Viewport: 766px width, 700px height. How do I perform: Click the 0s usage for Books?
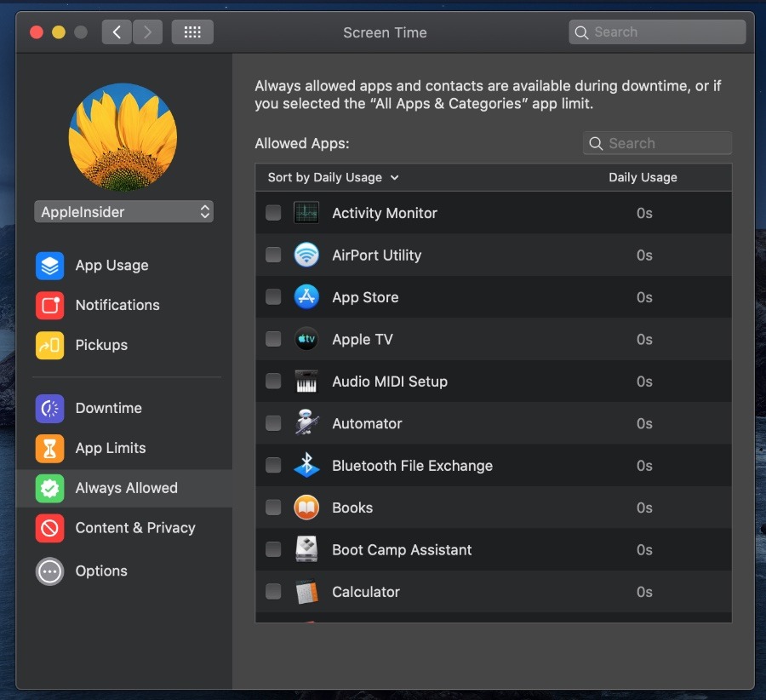click(x=644, y=508)
